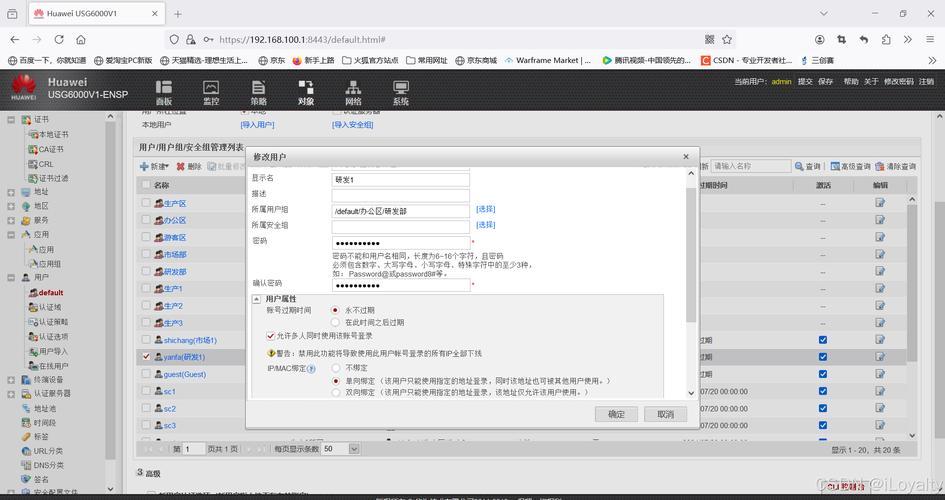Image resolution: width=945 pixels, height=500 pixels.
Task: Click the edit icon for 生产区 row
Action: [880, 203]
